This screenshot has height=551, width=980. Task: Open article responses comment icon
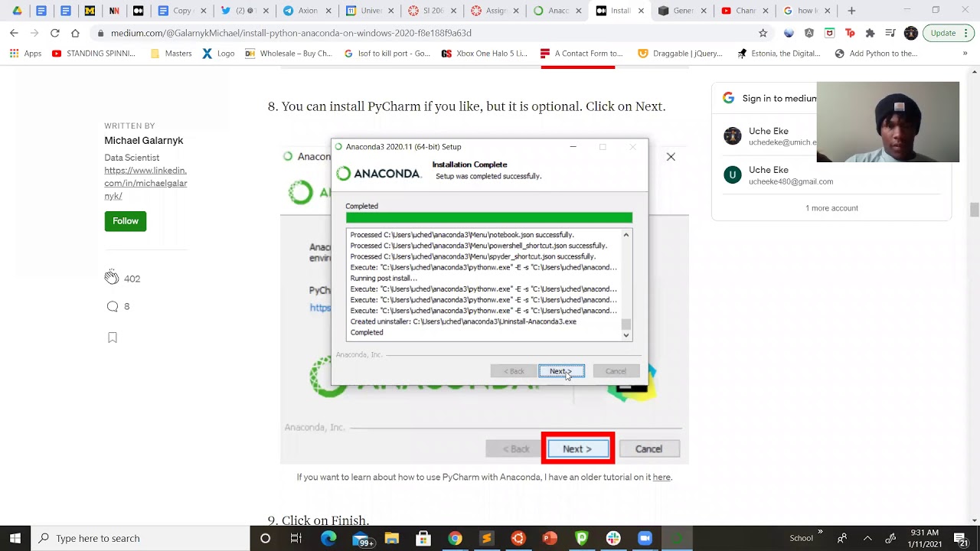tap(113, 306)
